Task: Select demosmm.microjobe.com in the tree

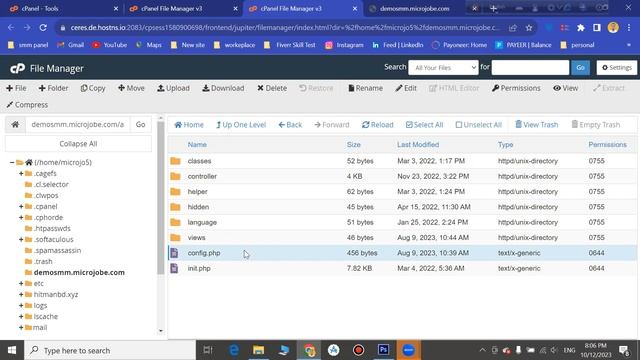Action: click(79, 272)
